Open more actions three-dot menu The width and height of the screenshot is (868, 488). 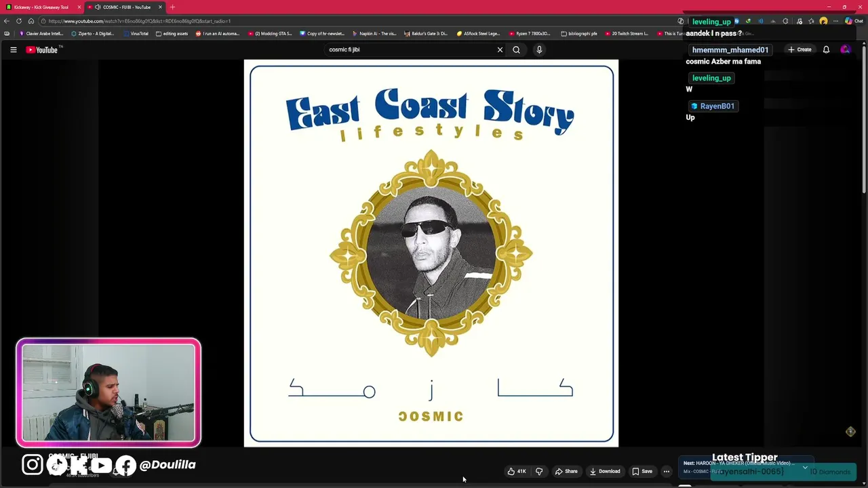(667, 471)
